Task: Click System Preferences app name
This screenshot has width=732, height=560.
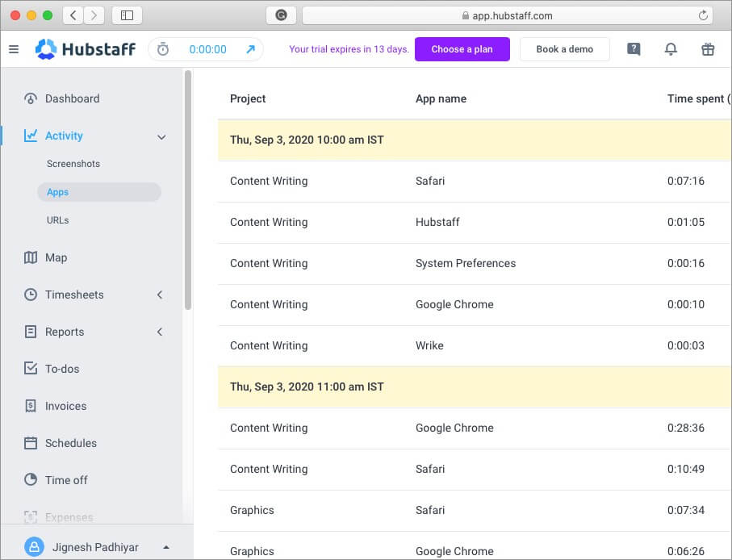Action: [466, 263]
